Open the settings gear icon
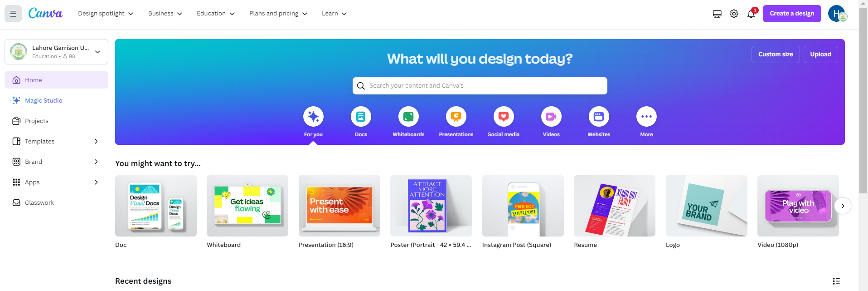This screenshot has width=868, height=291. click(734, 14)
